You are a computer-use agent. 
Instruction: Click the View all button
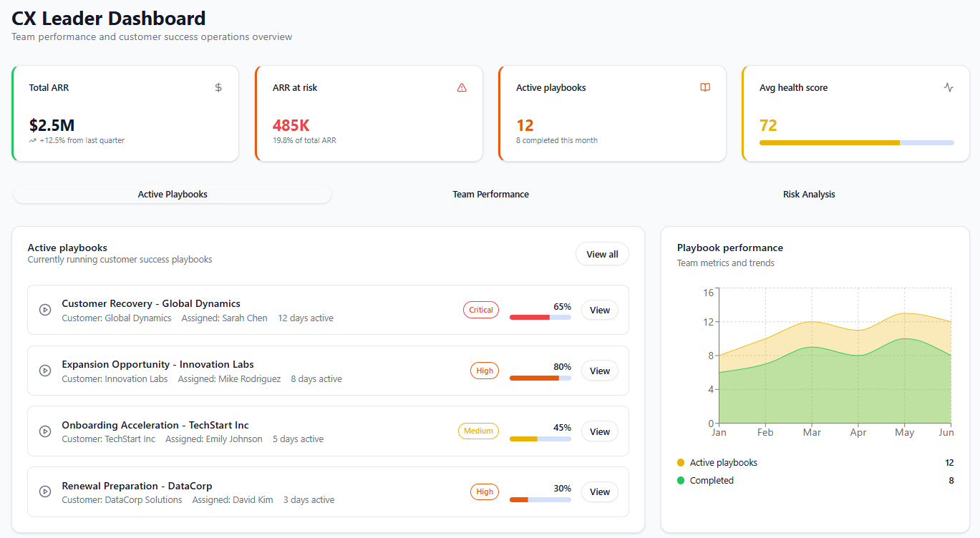pos(601,253)
